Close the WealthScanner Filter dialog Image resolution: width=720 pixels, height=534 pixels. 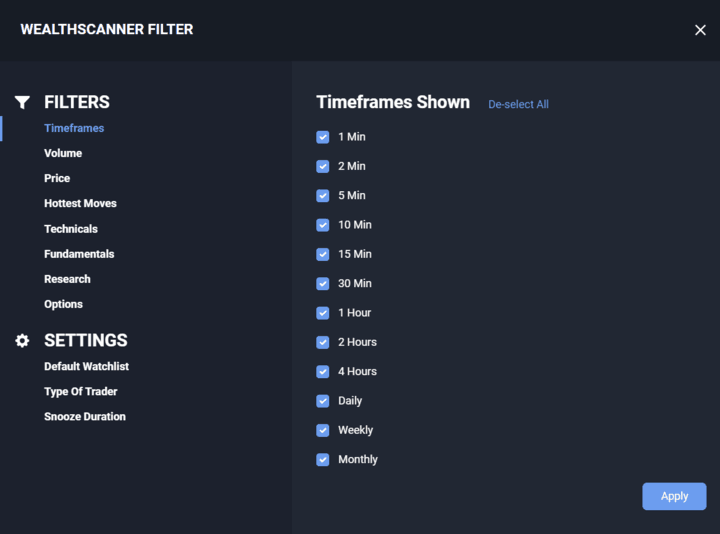pos(700,30)
